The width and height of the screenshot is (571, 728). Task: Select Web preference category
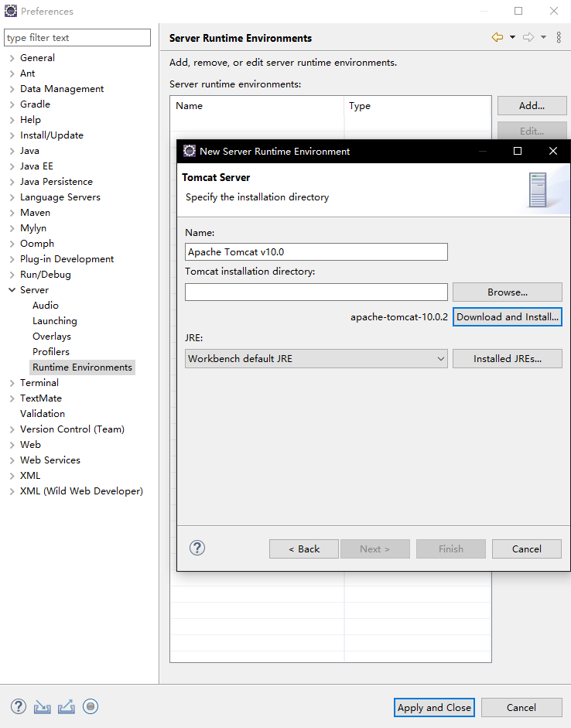(x=30, y=445)
